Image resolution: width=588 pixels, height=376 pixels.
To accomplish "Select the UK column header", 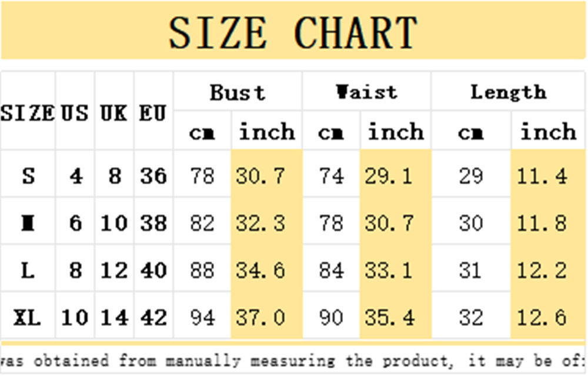I will click(114, 112).
